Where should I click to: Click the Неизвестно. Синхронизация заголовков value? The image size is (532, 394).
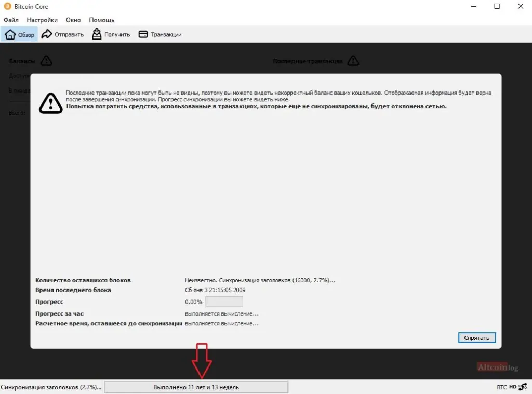tap(260, 280)
